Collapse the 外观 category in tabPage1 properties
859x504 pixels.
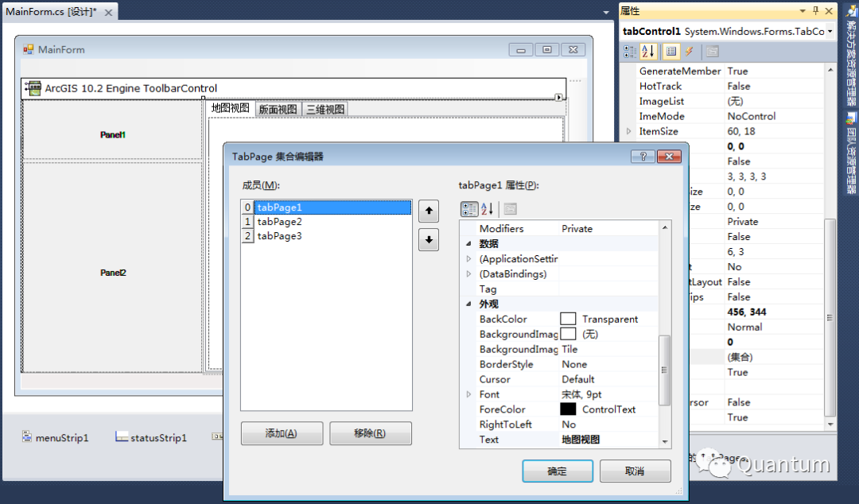[468, 304]
